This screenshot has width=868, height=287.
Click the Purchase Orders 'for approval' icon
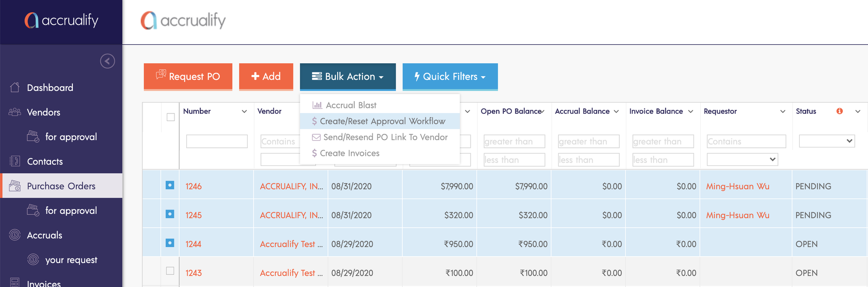click(33, 210)
